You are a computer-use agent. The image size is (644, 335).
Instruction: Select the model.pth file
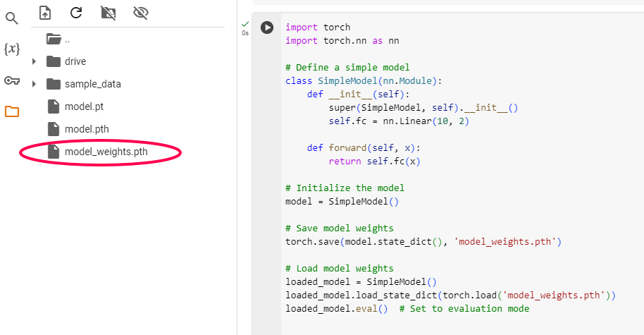point(86,129)
